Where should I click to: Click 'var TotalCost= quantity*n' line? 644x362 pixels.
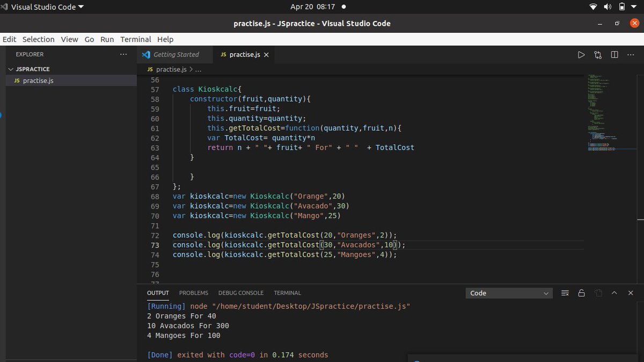[261, 138]
